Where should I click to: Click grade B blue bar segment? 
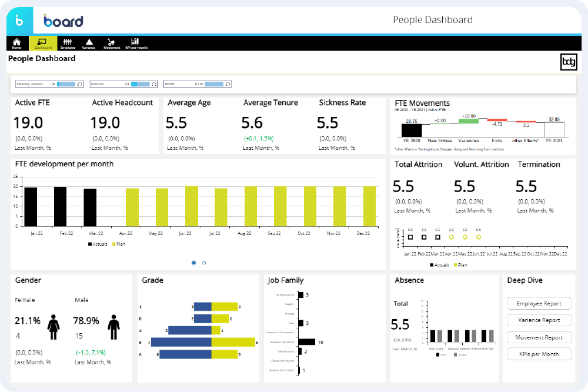click(181, 342)
